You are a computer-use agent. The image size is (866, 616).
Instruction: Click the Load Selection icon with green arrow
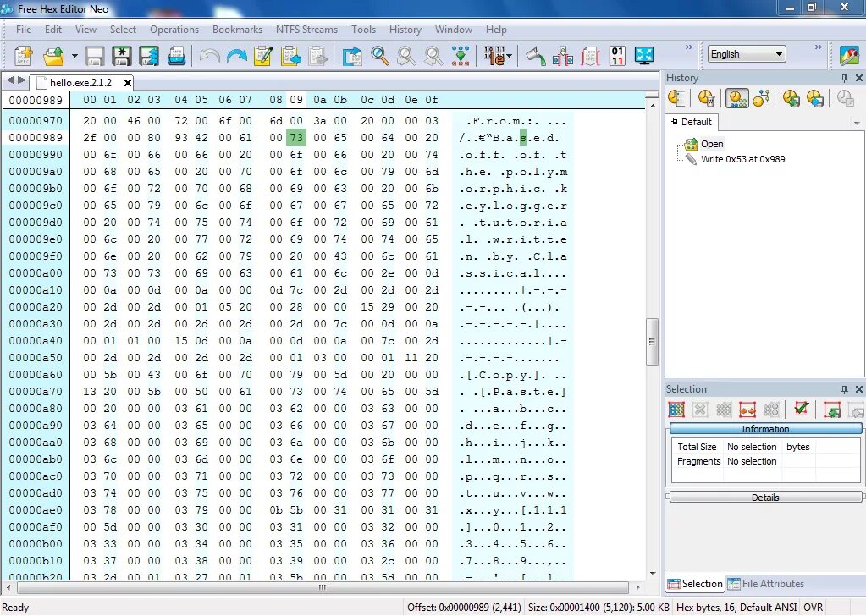(x=832, y=410)
